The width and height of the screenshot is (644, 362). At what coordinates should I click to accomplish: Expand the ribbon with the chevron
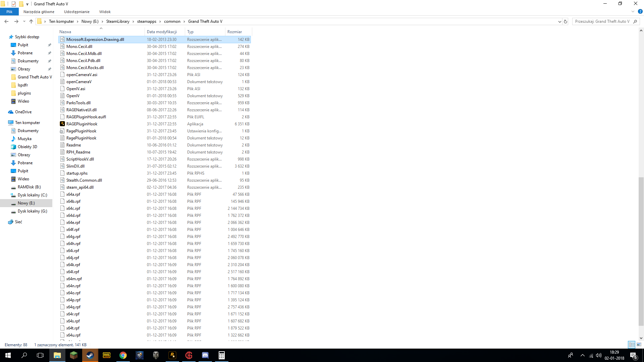633,11
